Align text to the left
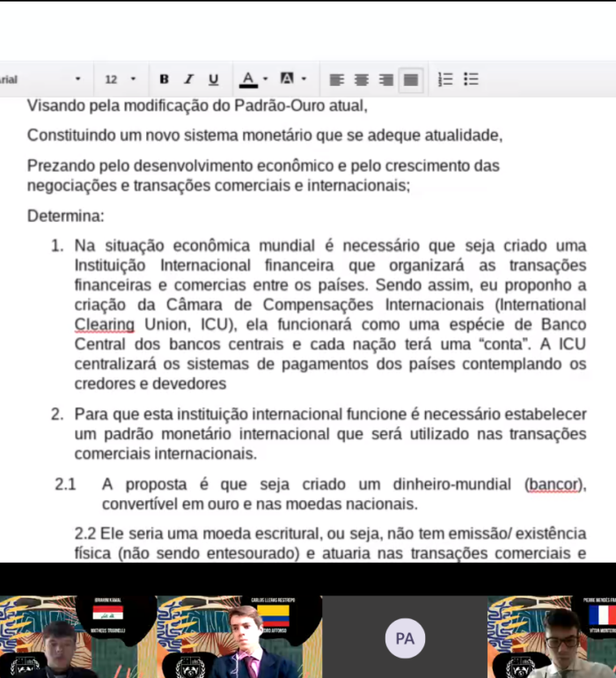 pyautogui.click(x=336, y=79)
